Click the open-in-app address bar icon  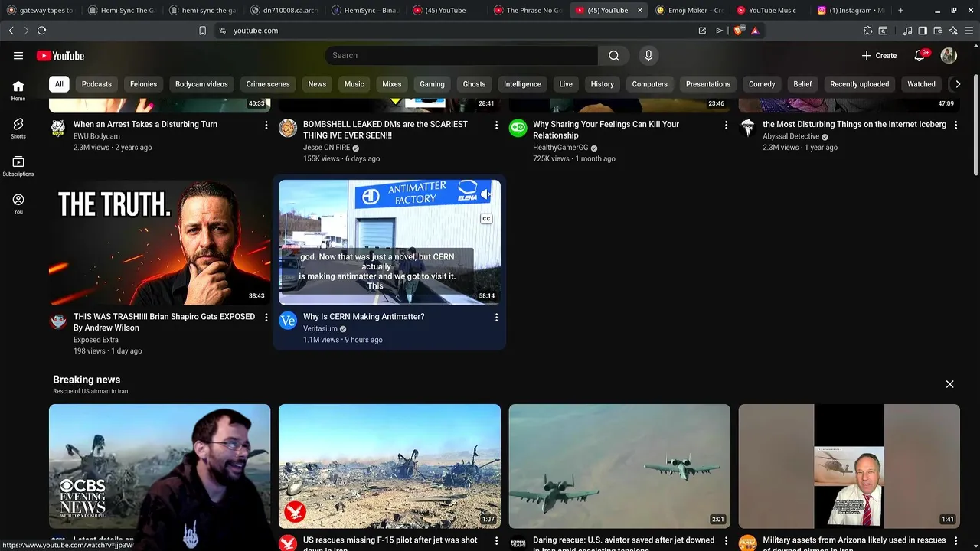tap(702, 31)
